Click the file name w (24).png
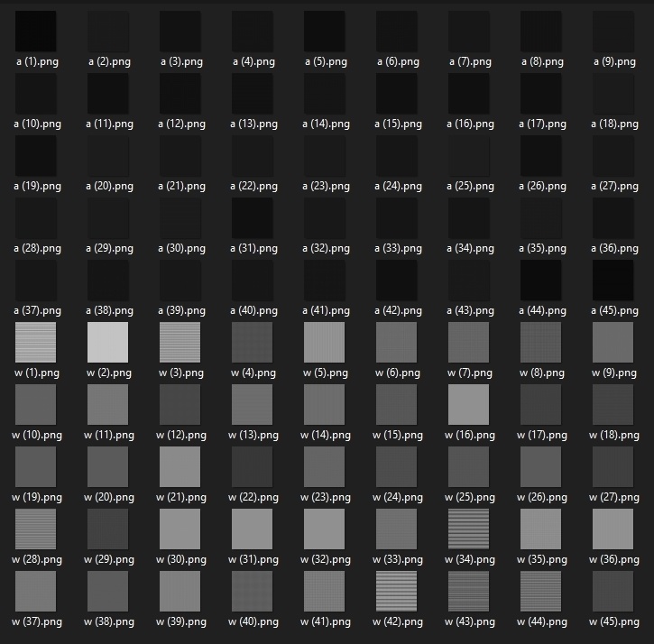The height and width of the screenshot is (644, 654). (398, 497)
